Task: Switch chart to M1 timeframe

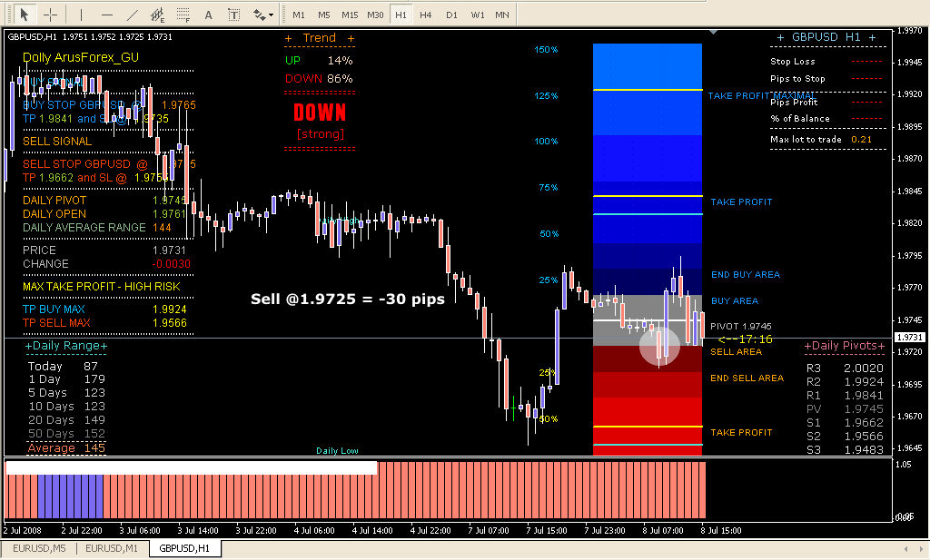Action: click(x=299, y=15)
